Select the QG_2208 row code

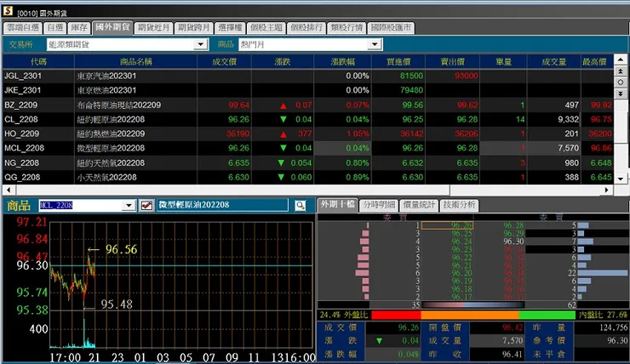pos(22,178)
